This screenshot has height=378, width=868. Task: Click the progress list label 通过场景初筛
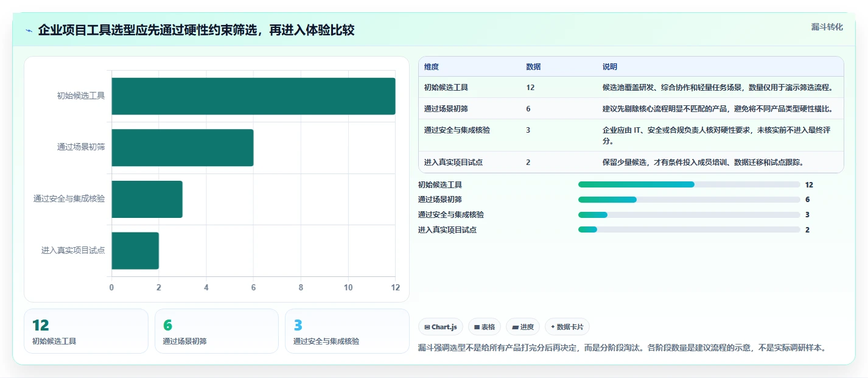pyautogui.click(x=440, y=200)
